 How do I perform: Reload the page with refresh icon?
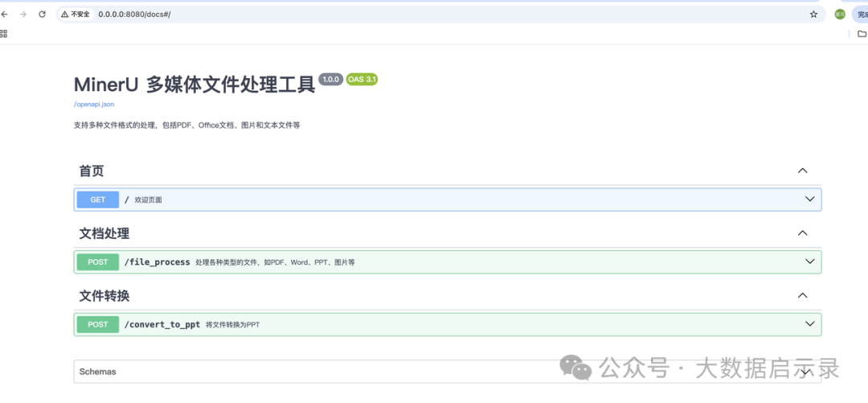click(x=42, y=14)
